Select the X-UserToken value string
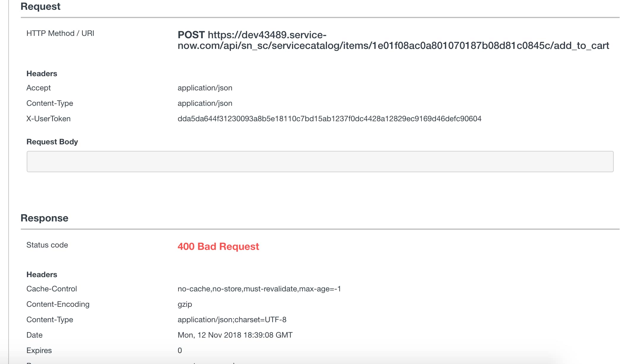The image size is (625, 364). tap(329, 119)
